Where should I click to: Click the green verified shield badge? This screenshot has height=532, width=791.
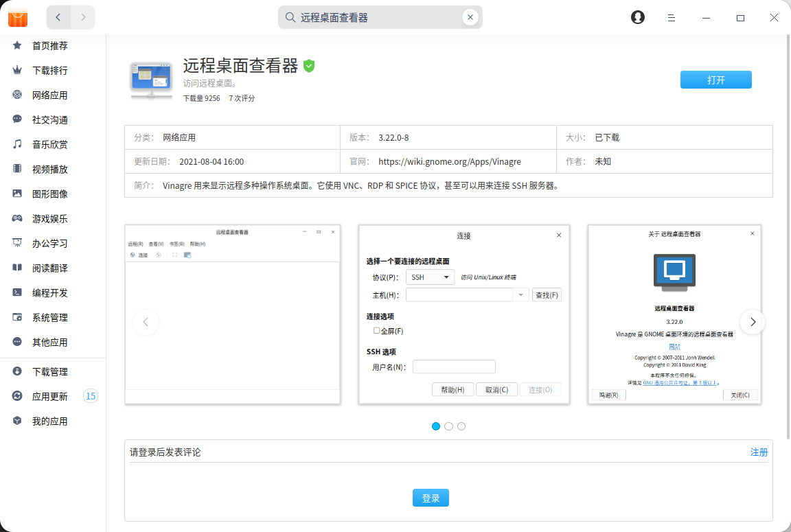pyautogui.click(x=309, y=66)
